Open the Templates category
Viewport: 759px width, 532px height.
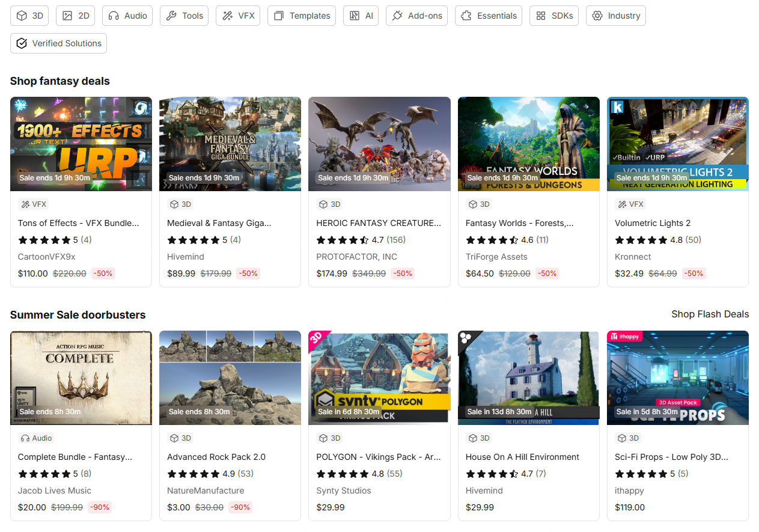coord(302,16)
